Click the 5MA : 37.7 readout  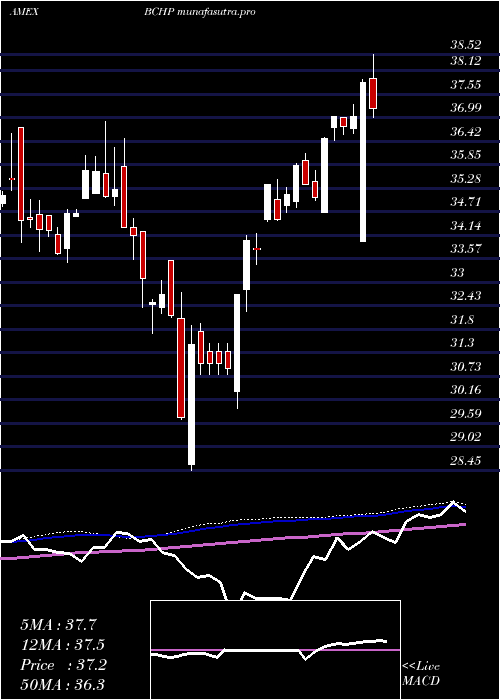[x=58, y=625]
